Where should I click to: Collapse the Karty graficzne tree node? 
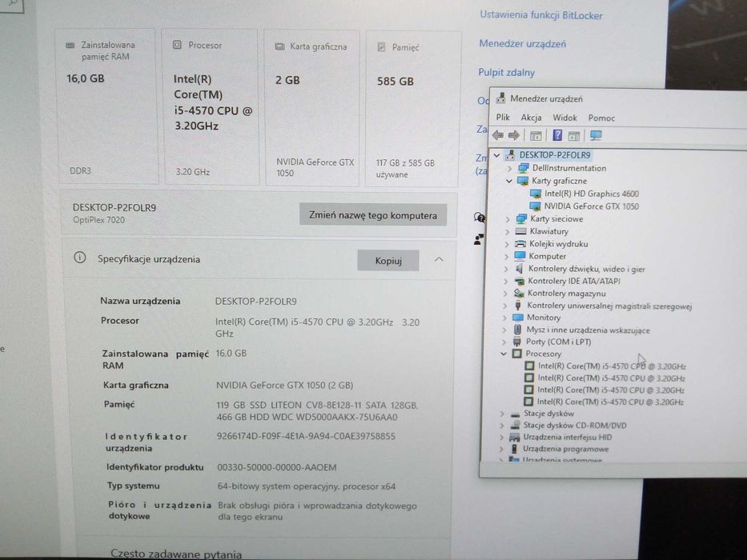click(x=508, y=181)
